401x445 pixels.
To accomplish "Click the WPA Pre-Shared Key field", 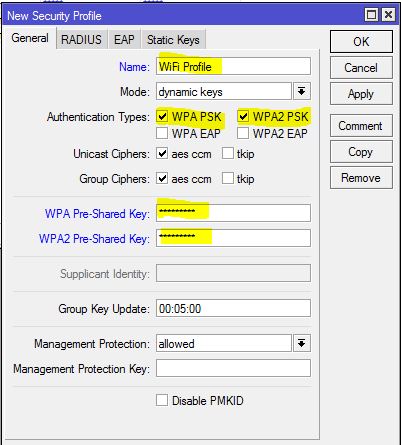I will click(233, 213).
